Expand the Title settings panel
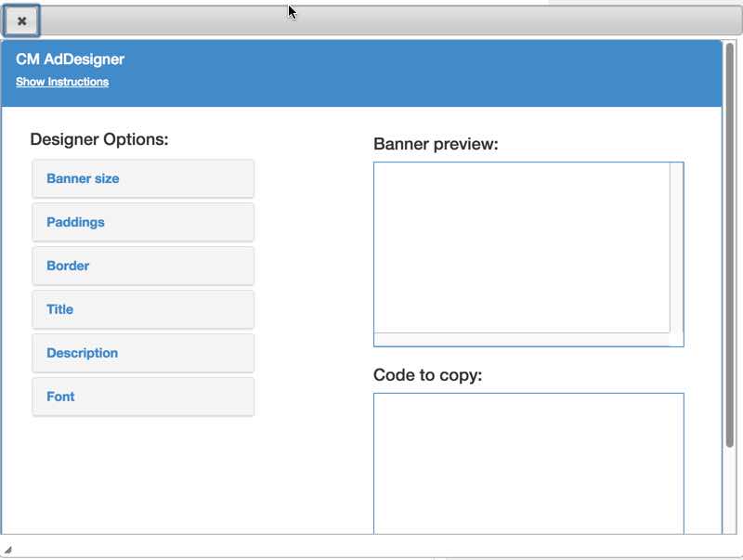Image resolution: width=743 pixels, height=560 pixels. click(x=59, y=309)
